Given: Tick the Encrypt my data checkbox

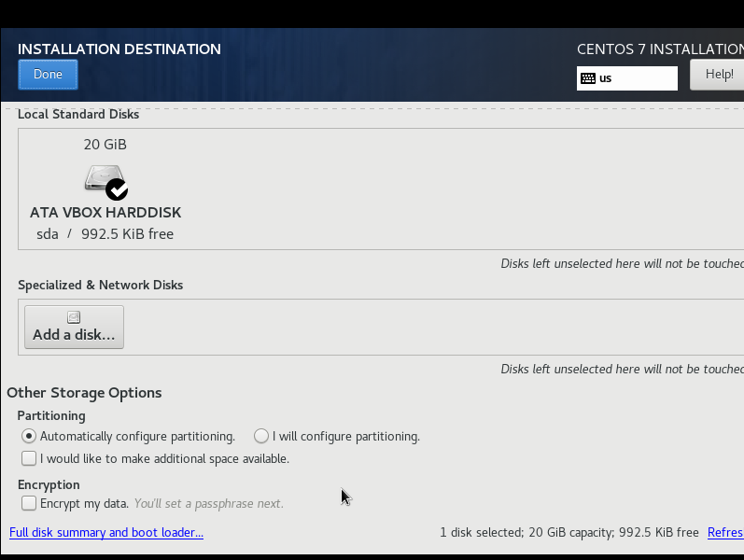Looking at the screenshot, I should [29, 503].
